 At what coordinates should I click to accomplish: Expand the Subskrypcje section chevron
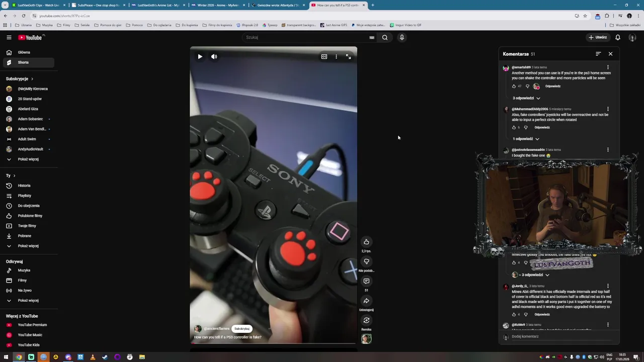32,79
